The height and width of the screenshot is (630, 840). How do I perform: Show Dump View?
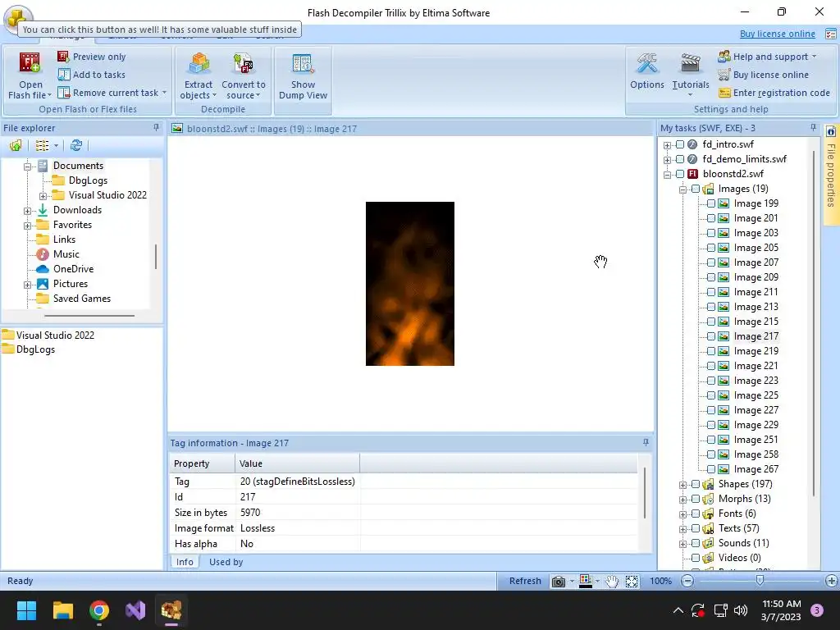point(303,75)
